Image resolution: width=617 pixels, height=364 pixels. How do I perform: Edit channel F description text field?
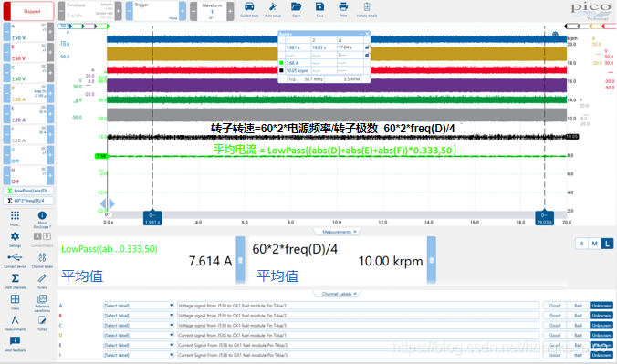pyautogui.click(x=358, y=355)
